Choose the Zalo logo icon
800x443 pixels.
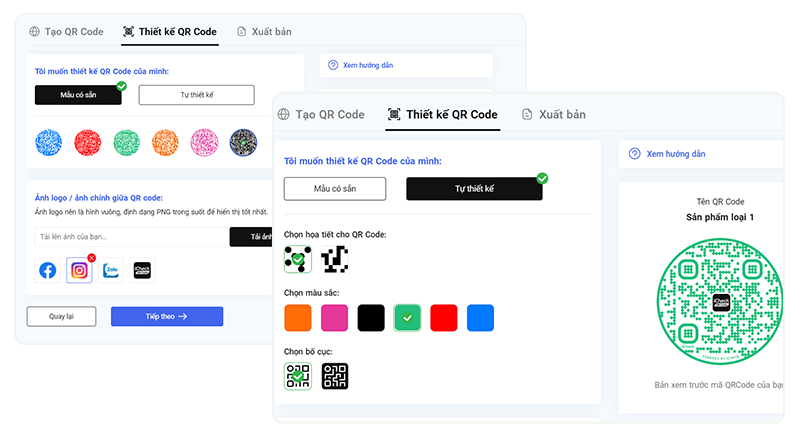111,270
